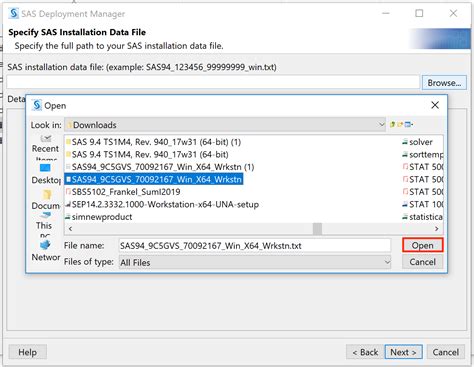Open the view menu icon in Open dialog
This screenshot has width=474, height=367.
[x=409, y=124]
